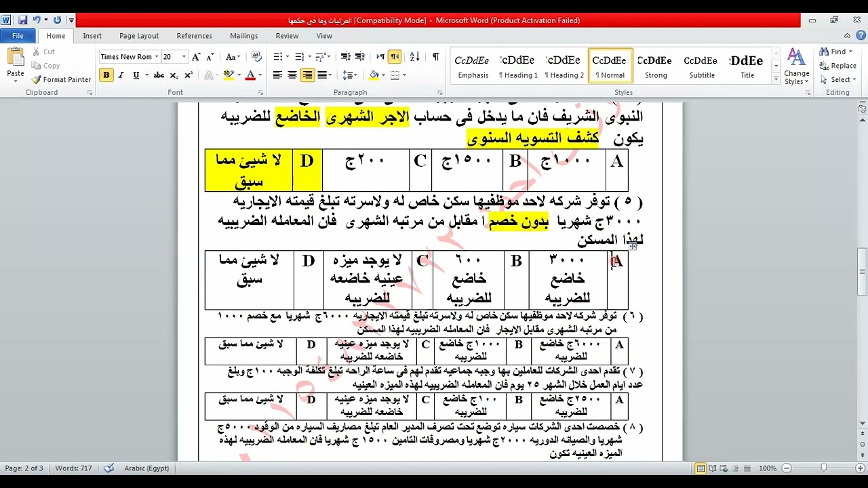
Task: Undo last action in Quick Access Toolbar
Action: (x=37, y=20)
